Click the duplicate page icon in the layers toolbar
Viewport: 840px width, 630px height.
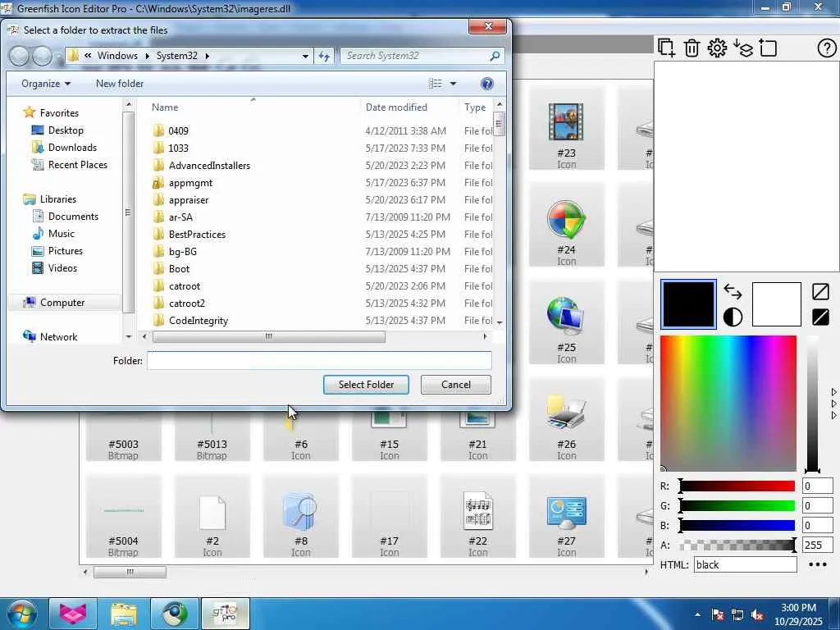(666, 48)
